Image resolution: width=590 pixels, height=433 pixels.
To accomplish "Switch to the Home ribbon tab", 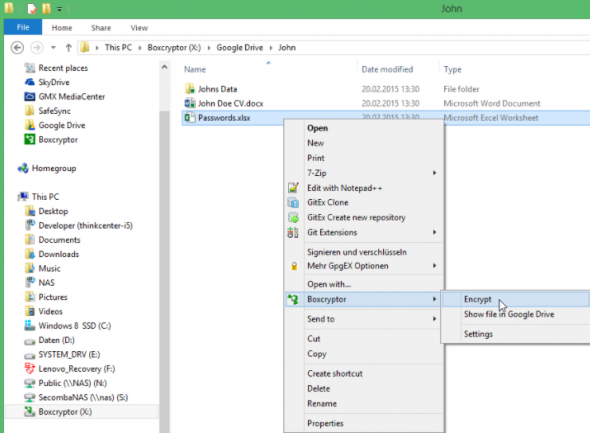I will (62, 28).
